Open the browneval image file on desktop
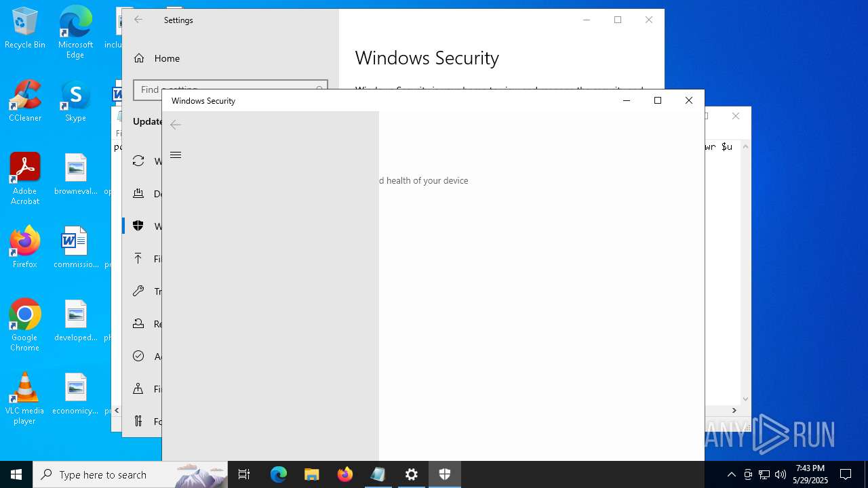This screenshot has height=488, width=868. pyautogui.click(x=75, y=174)
